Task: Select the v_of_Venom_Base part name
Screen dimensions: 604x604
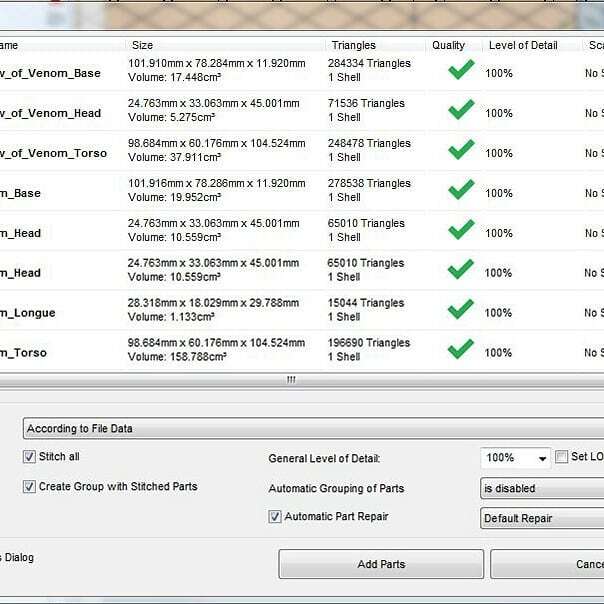Action: (50, 73)
